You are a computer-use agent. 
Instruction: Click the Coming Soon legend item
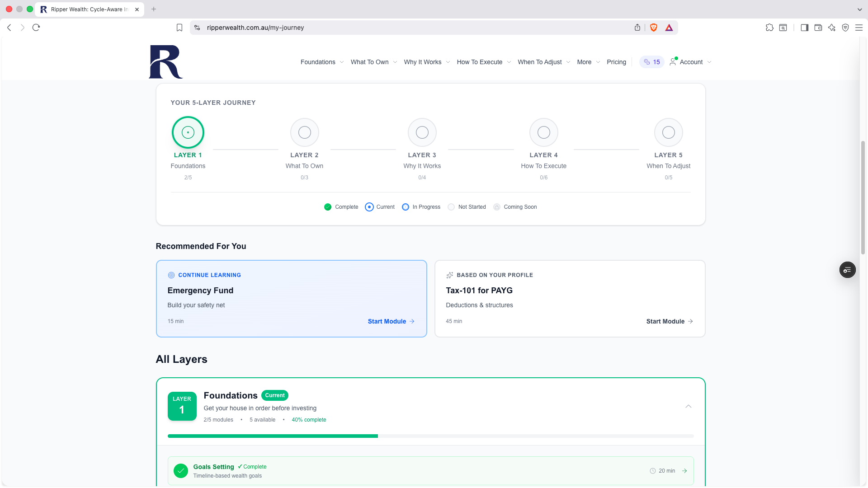515,207
